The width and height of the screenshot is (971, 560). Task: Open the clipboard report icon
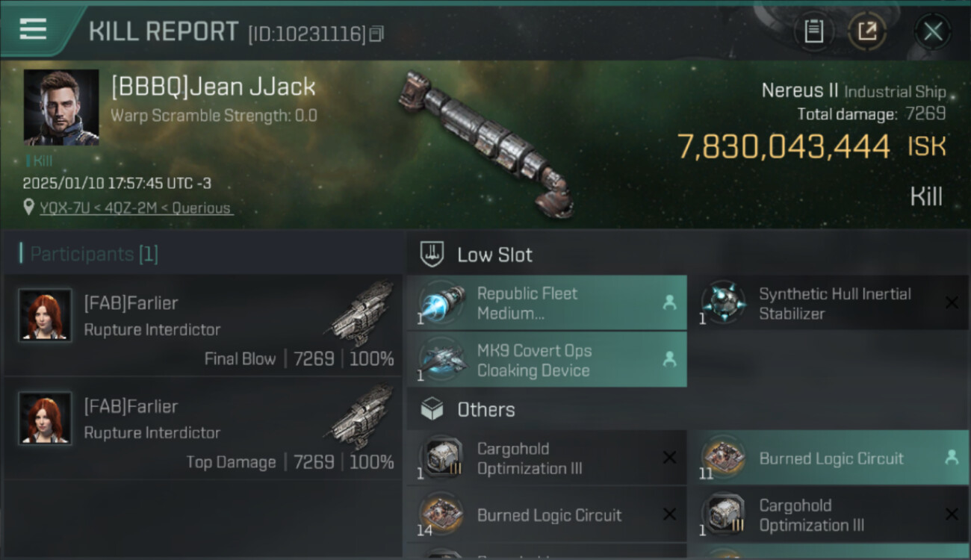(x=813, y=31)
